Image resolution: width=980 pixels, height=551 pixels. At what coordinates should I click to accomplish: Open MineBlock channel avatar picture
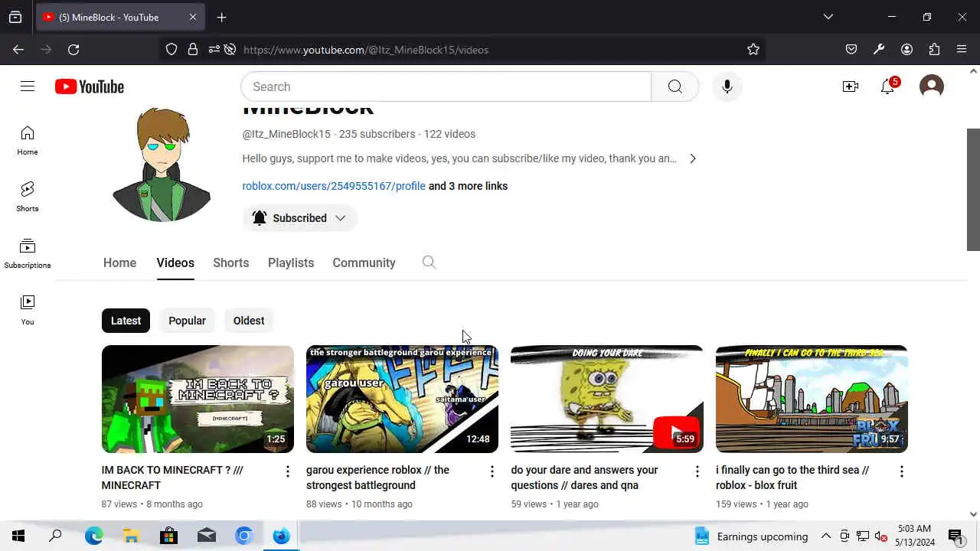[x=162, y=165]
